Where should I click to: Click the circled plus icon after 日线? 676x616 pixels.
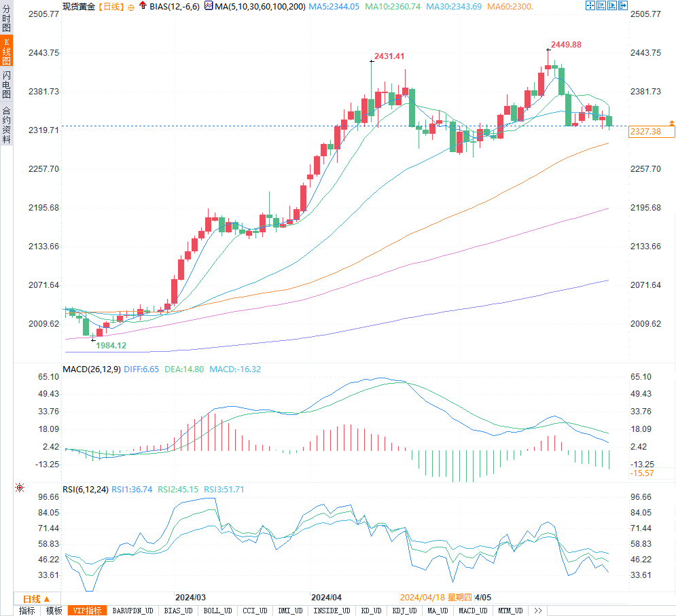pos(131,7)
